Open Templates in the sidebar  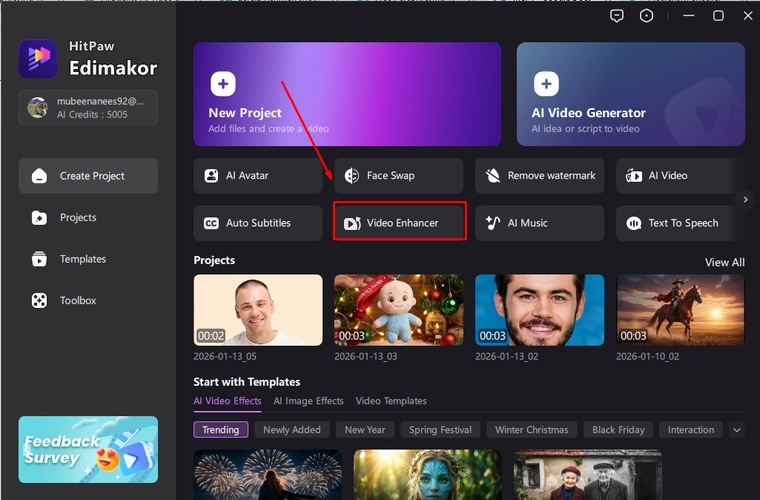point(88,259)
